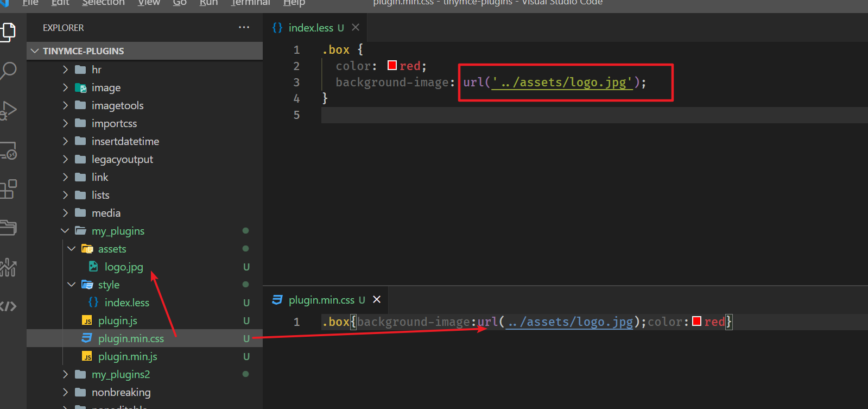Screen dimensions: 868x409
Task: Open the Terminal menu
Action: 251,3
